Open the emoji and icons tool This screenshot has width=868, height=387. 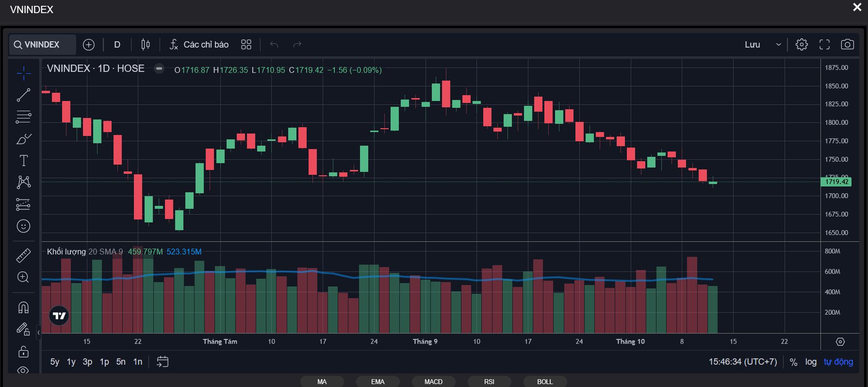23,226
